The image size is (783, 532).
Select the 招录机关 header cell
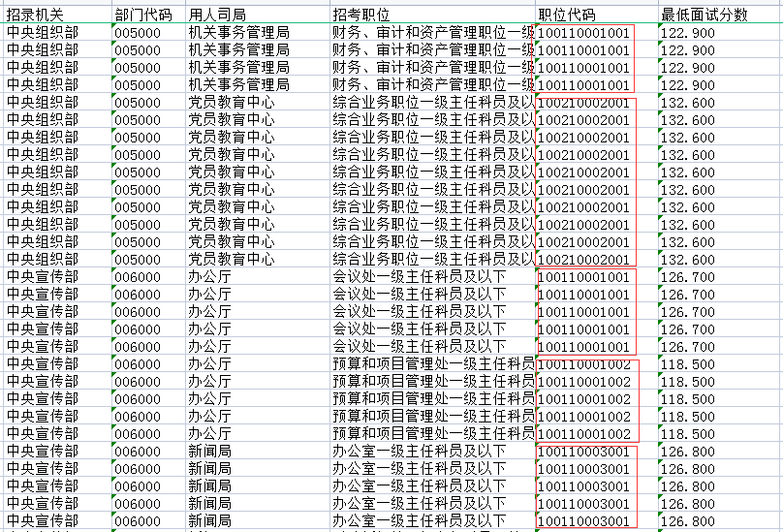click(x=57, y=15)
